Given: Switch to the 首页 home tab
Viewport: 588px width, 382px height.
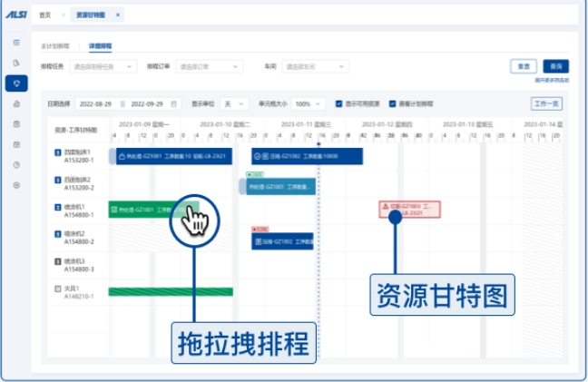Looking at the screenshot, I should pos(45,15).
